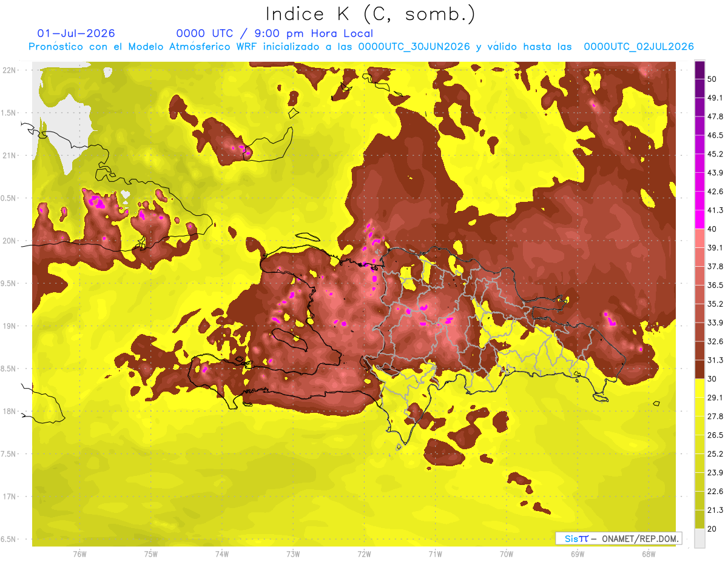Click the '20N' latitude label
728x562 pixels.
pos(9,241)
